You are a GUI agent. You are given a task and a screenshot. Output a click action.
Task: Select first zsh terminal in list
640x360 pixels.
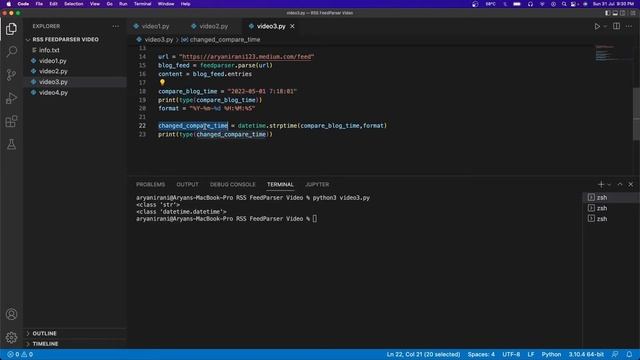609,198
